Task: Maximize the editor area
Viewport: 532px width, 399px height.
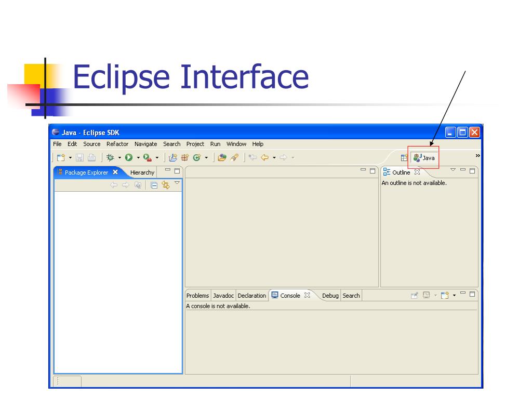Action: pyautogui.click(x=373, y=170)
